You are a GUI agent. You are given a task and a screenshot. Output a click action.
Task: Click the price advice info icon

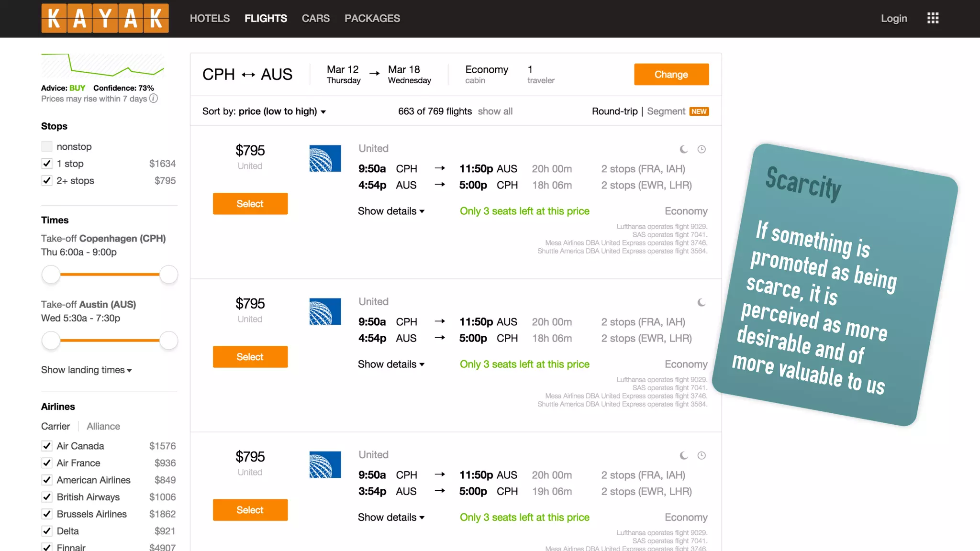pos(153,99)
